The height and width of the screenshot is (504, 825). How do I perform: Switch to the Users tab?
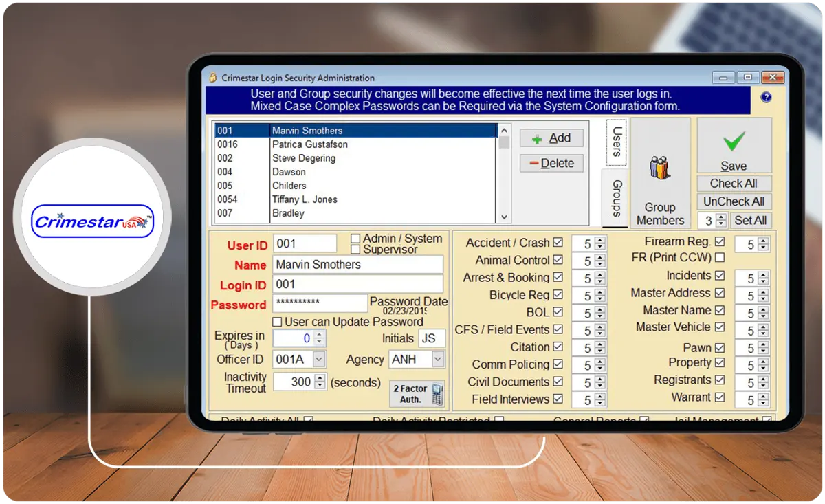pos(617,142)
